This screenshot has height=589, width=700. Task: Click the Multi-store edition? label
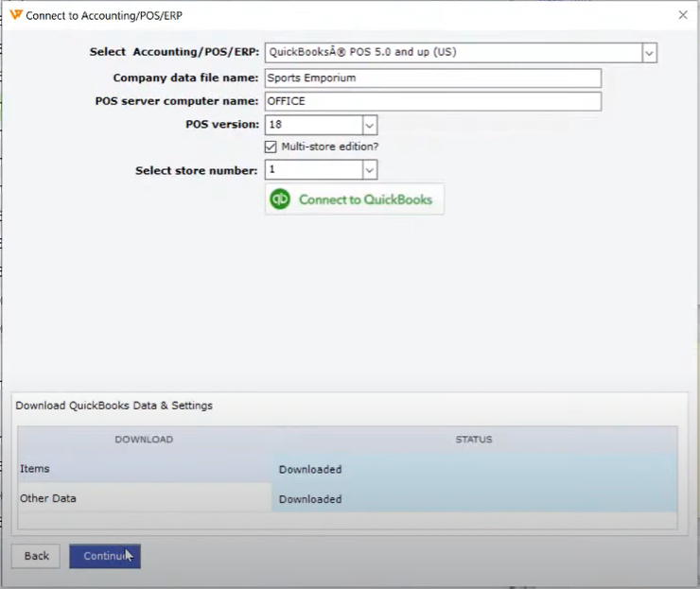point(330,147)
